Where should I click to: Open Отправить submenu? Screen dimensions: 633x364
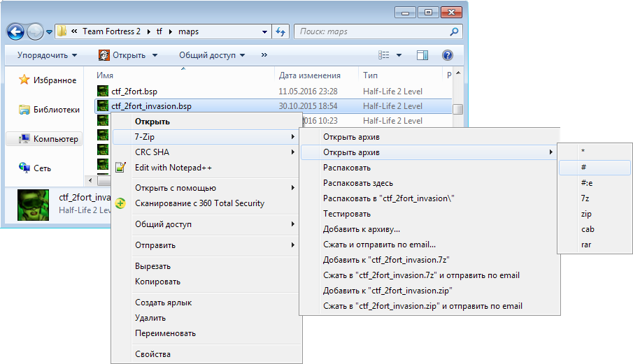coord(206,245)
